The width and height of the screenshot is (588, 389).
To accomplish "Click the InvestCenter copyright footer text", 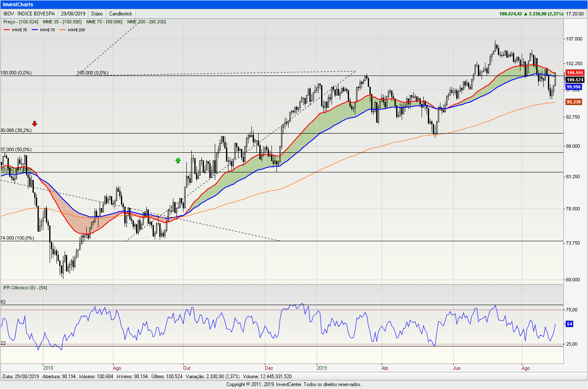I will 294,384.
